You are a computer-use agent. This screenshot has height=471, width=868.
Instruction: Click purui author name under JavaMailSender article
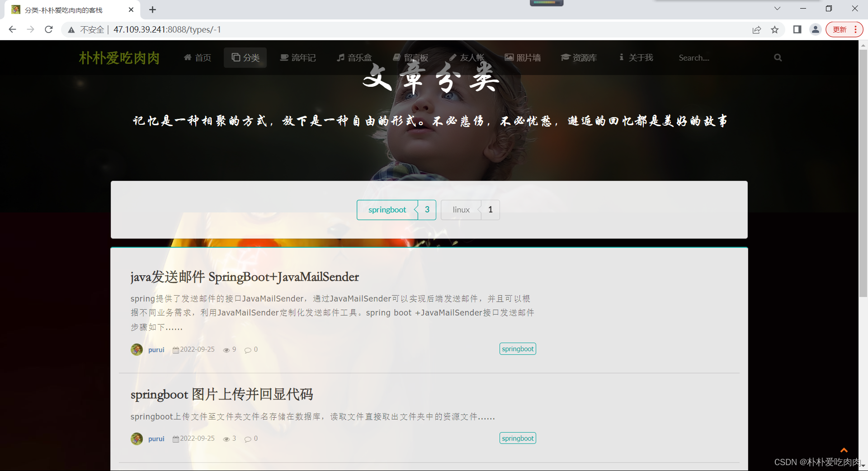point(156,350)
